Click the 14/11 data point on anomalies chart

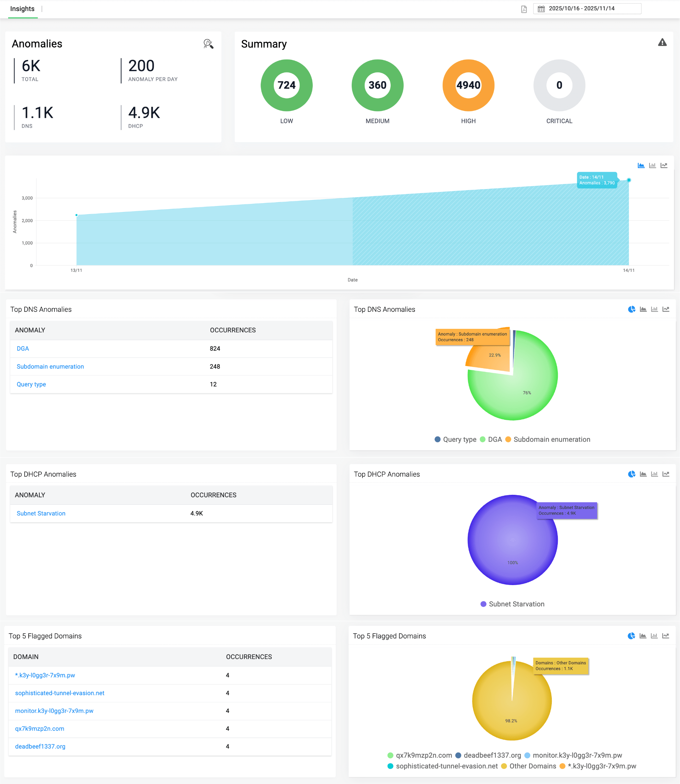coord(629,181)
